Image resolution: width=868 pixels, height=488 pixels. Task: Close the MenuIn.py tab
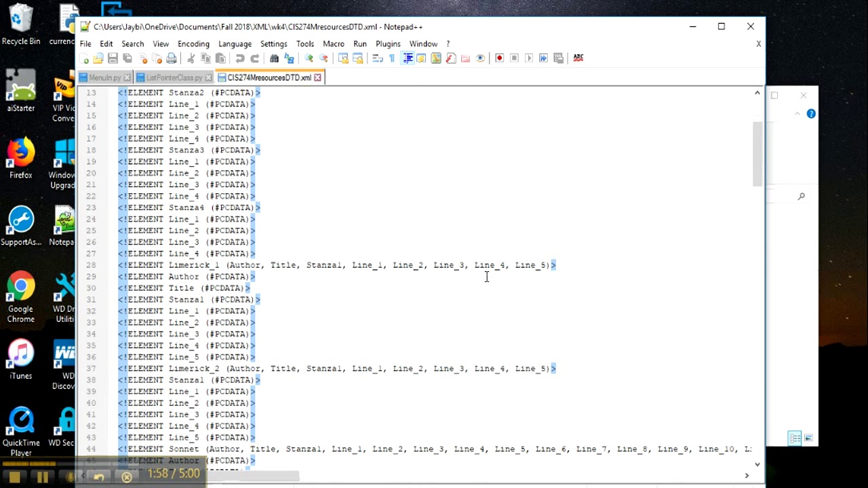(127, 78)
